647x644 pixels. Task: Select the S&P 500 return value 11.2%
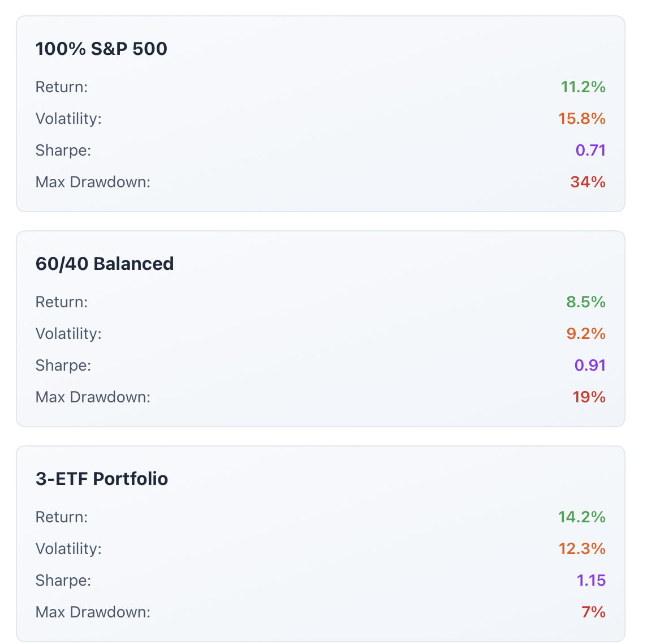(583, 87)
